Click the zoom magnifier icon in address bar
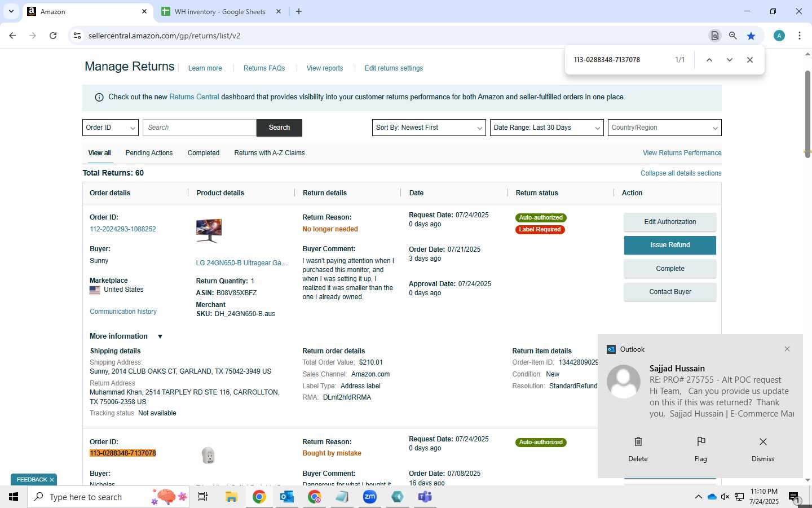The height and width of the screenshot is (508, 812). (732, 36)
